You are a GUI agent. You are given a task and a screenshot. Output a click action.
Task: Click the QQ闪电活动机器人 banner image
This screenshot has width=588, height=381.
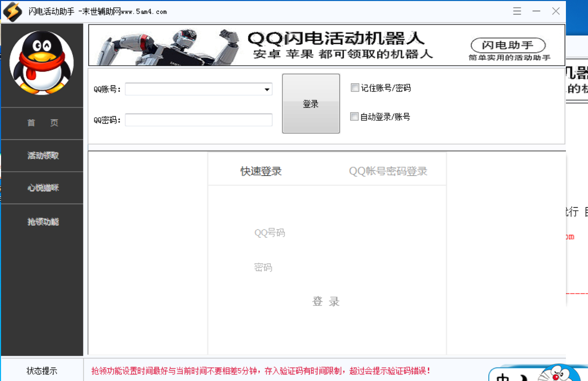(x=327, y=45)
